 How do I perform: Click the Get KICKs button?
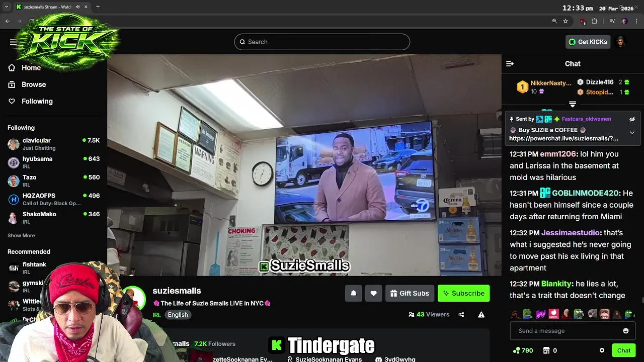click(x=588, y=42)
